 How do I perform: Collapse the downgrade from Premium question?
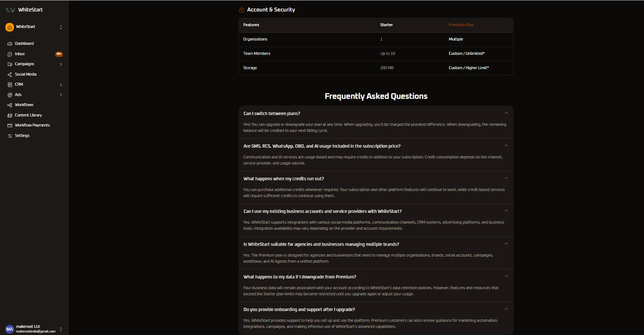[506, 276]
